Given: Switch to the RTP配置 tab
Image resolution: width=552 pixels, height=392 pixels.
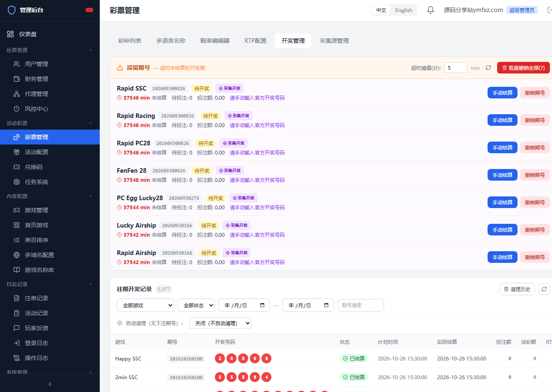Looking at the screenshot, I should tap(256, 41).
